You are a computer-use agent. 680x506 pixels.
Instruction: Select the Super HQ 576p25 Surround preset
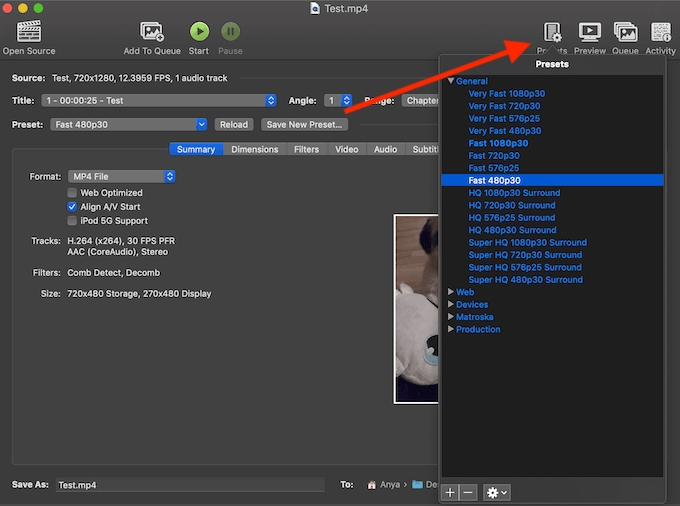[x=525, y=268]
